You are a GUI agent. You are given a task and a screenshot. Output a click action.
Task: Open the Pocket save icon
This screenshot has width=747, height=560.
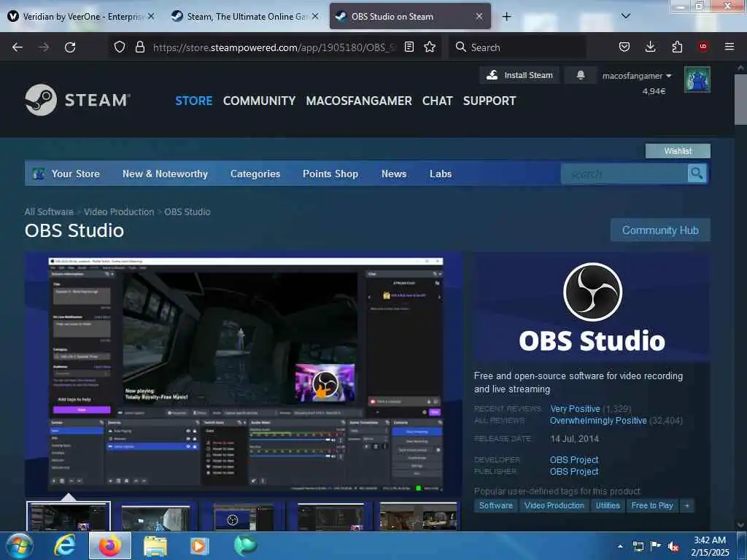tap(624, 47)
